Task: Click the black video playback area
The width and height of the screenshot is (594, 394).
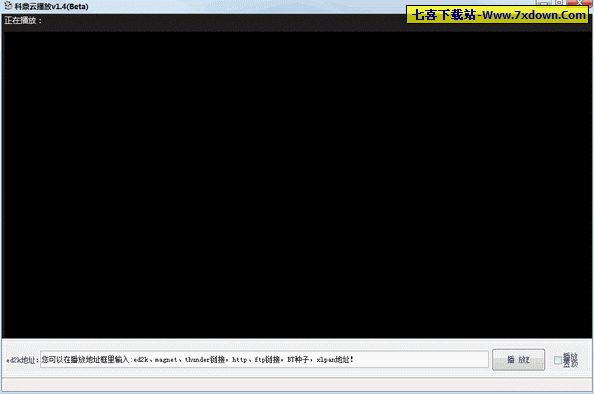Action: (297, 185)
